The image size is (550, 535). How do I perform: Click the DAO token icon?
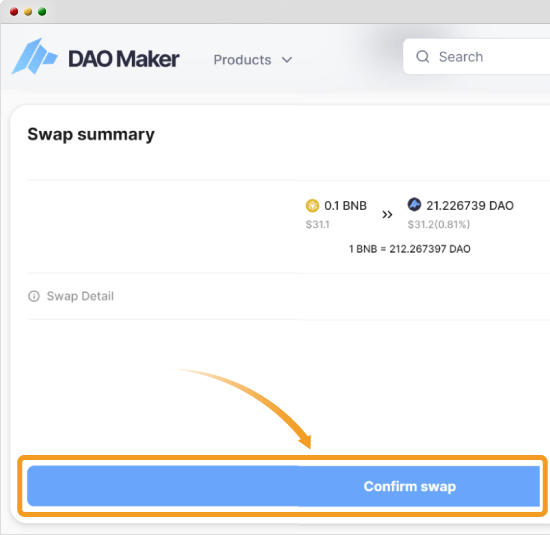414,205
